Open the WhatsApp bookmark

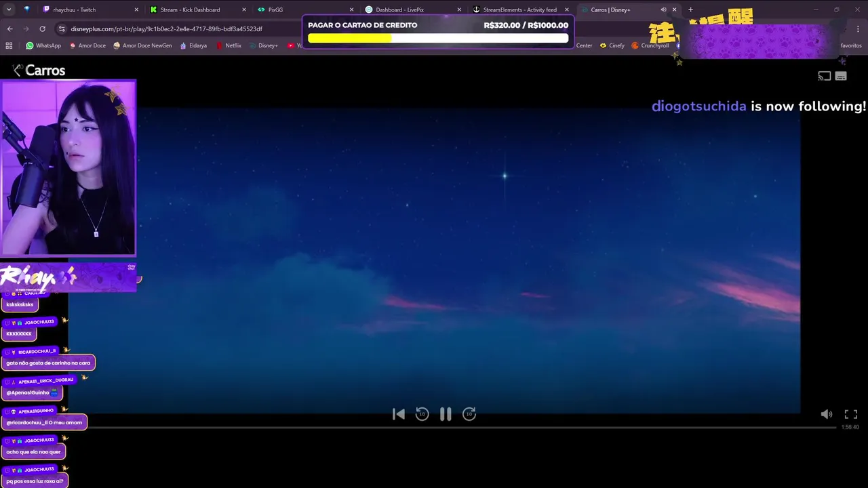43,45
